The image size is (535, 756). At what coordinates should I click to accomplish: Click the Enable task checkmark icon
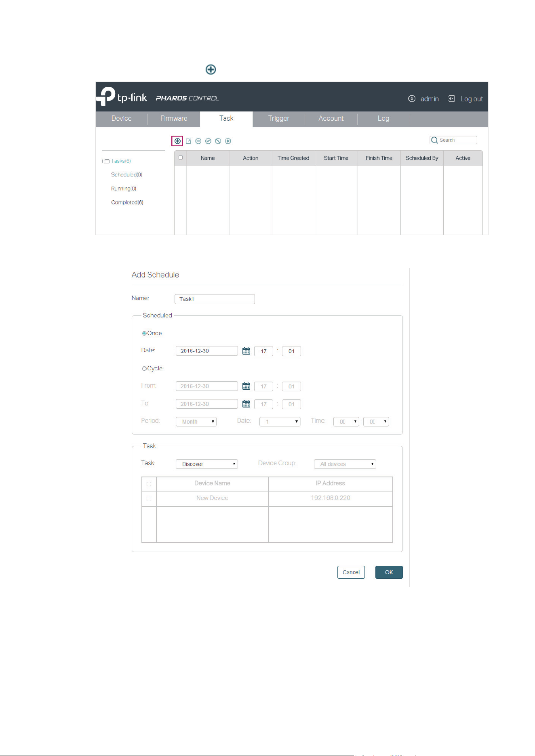click(208, 141)
